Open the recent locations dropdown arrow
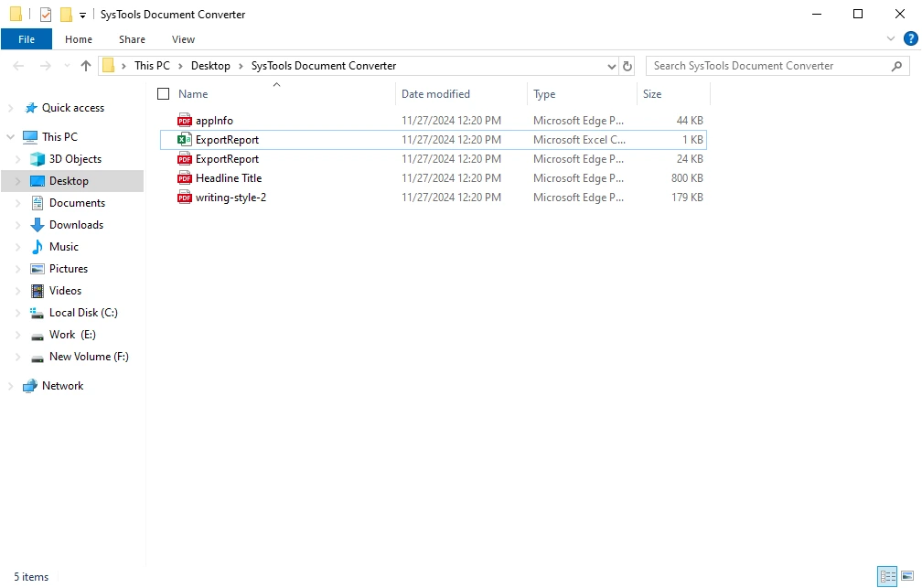922x588 pixels. [x=67, y=66]
